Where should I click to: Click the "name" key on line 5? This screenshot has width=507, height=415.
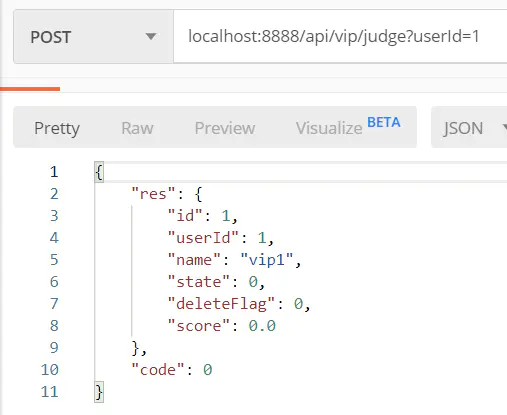[x=194, y=260]
